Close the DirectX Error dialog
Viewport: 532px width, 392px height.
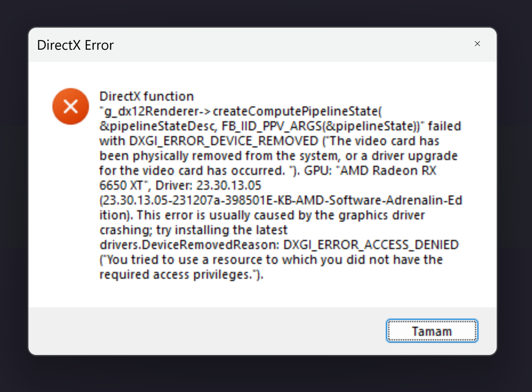477,44
